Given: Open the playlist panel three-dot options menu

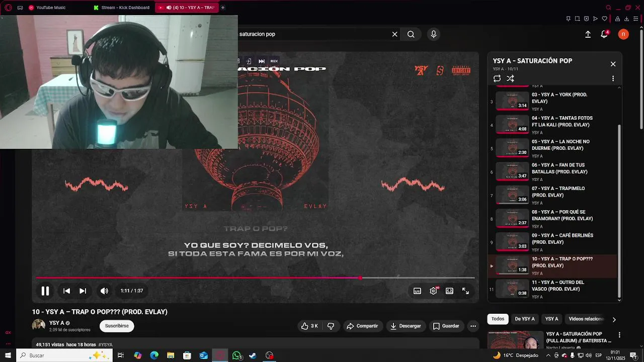Looking at the screenshot, I should coord(613,78).
